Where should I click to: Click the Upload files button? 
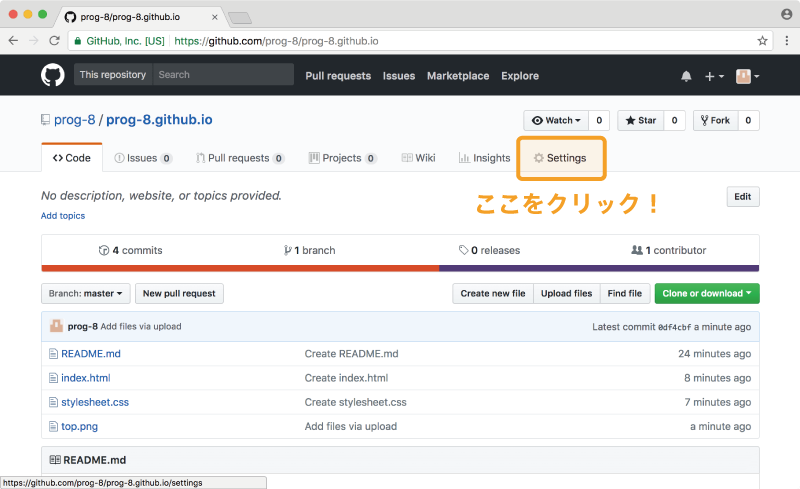567,294
